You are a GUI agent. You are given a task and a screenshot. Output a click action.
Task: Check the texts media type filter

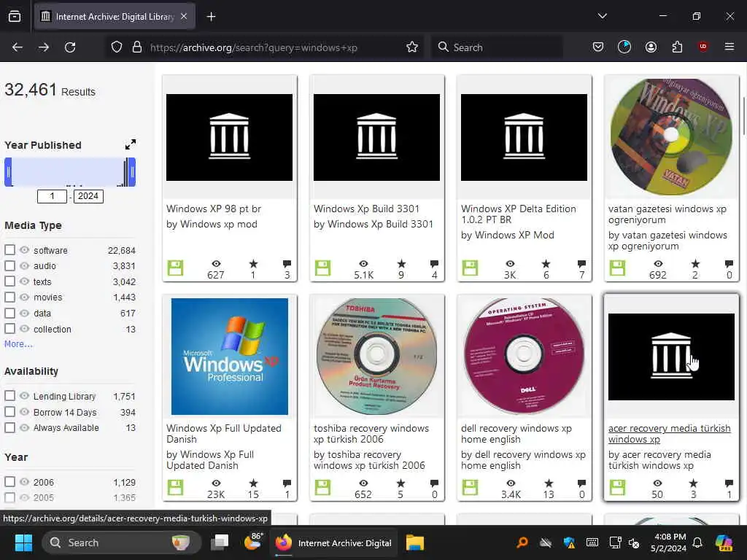click(x=9, y=281)
